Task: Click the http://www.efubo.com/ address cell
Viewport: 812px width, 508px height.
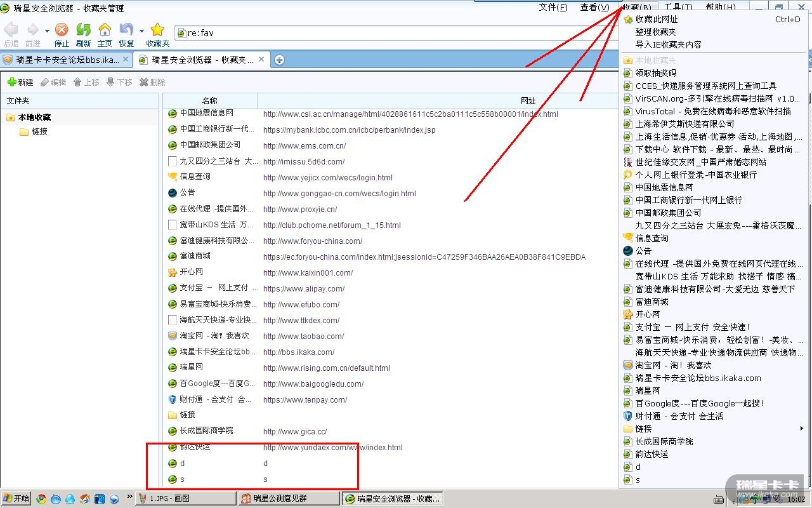Action: pos(301,305)
